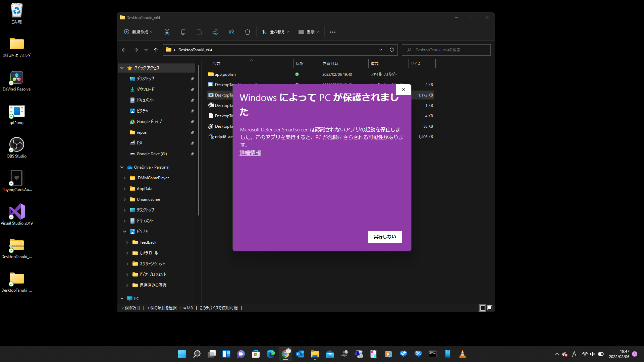
Task: Open the 表示 view menu
Action: pos(309,32)
